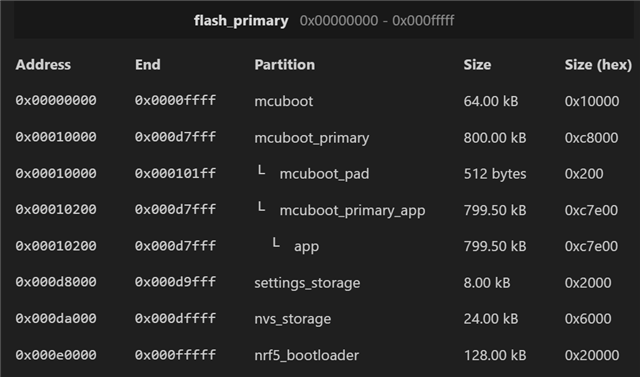This screenshot has width=640, height=377.
Task: Click the 0xc8000 hex size value
Action: coord(591,138)
